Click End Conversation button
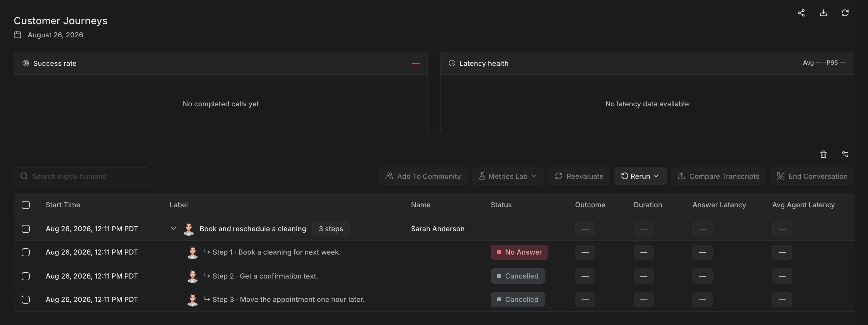The image size is (868, 325). pyautogui.click(x=812, y=176)
